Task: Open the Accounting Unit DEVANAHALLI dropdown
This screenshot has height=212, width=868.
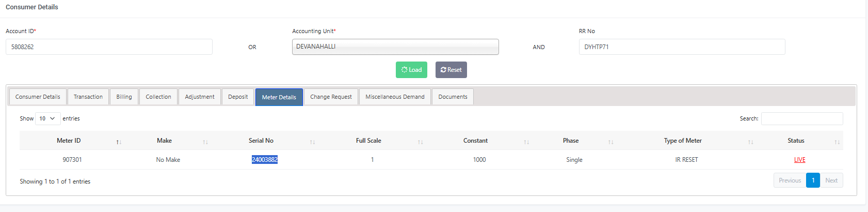Action: coord(395,47)
